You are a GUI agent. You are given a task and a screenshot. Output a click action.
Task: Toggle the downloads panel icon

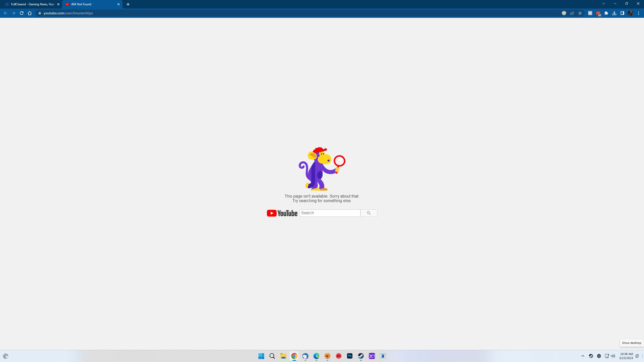615,13
